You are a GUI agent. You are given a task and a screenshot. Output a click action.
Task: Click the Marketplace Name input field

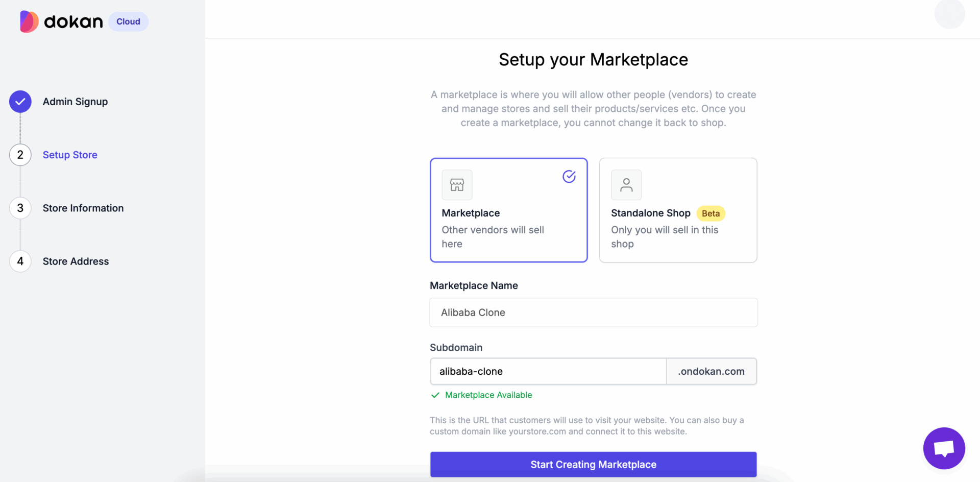click(593, 312)
